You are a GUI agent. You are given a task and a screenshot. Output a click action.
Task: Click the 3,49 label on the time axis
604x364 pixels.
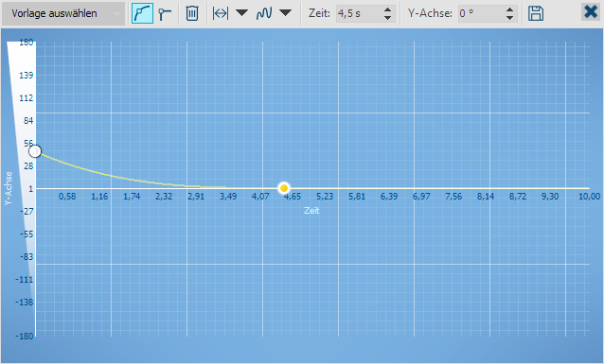[228, 197]
